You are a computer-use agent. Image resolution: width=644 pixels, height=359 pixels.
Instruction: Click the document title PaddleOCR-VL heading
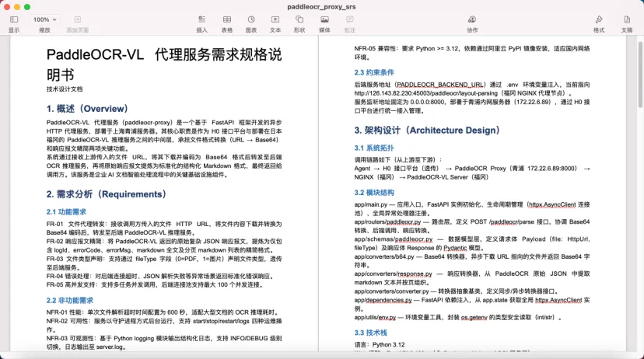click(164, 64)
